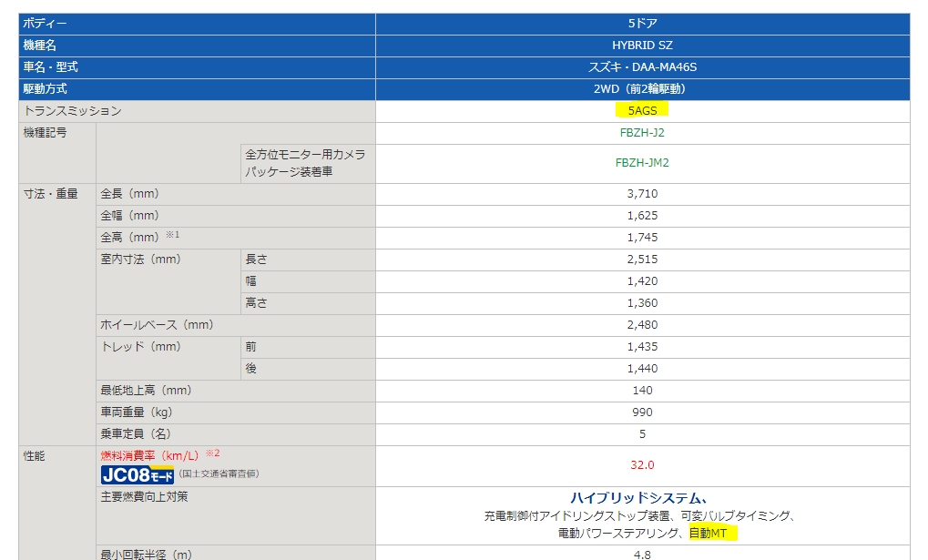The image size is (928, 560).
Task: Click the 幅 interior label
Action: pos(250,281)
